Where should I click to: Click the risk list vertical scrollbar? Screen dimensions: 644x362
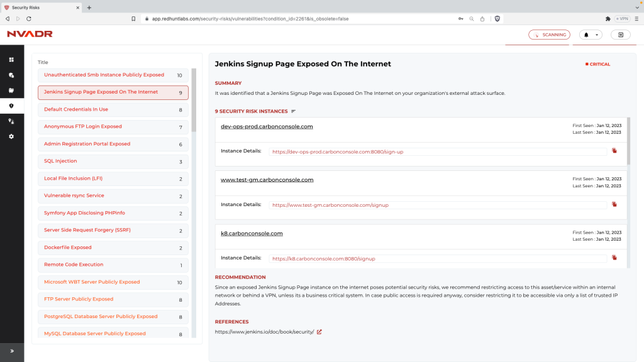point(194,101)
